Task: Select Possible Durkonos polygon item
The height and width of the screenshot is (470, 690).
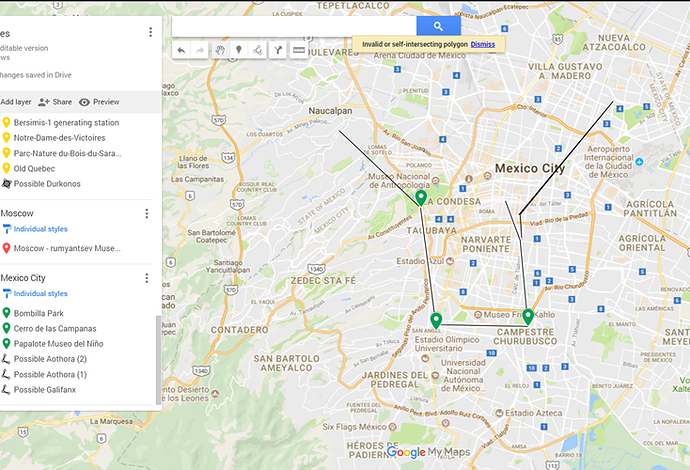Action: (48, 184)
